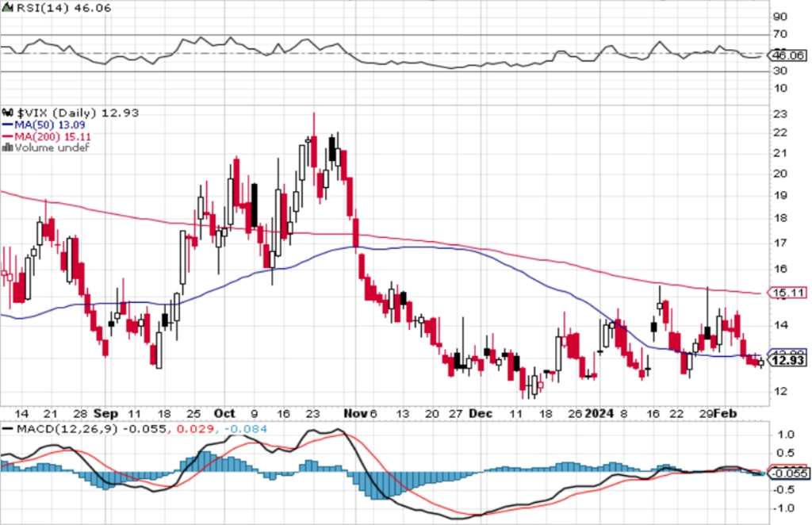Click the 2024 date axis marker
Viewport: 812px width, 525px height.
(x=599, y=414)
